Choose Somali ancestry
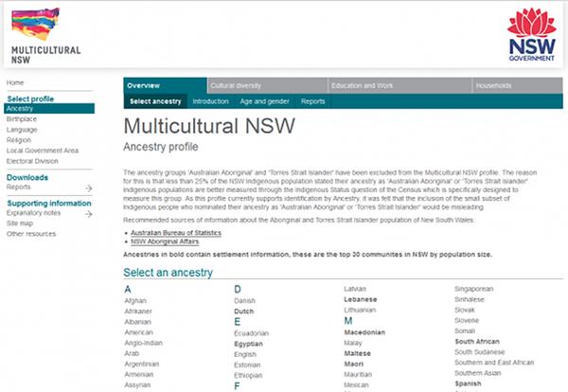This screenshot has height=392, width=568. point(465,330)
